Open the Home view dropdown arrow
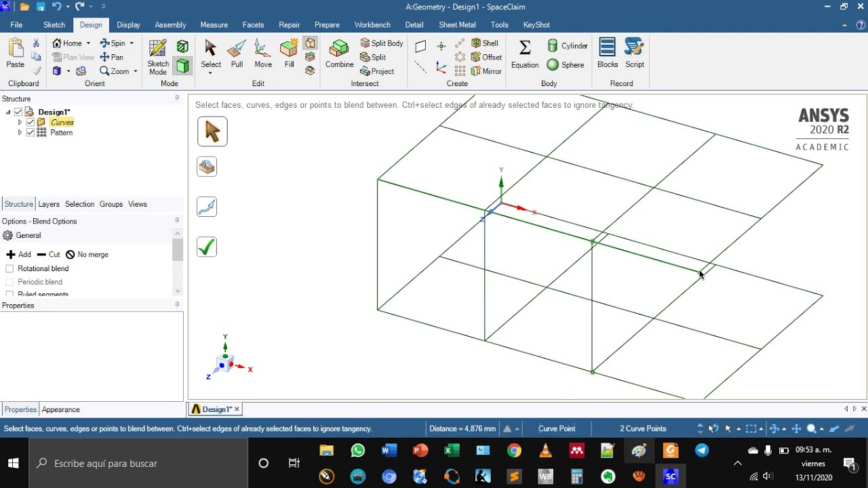The image size is (868, 488). tap(88, 43)
